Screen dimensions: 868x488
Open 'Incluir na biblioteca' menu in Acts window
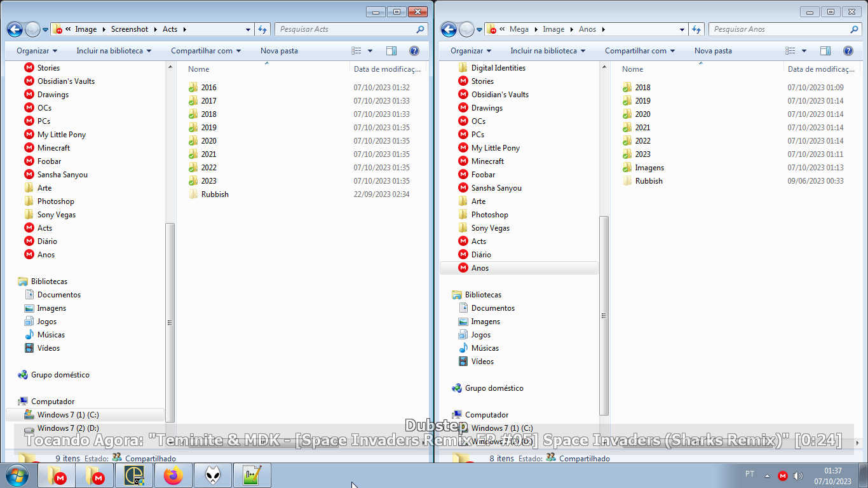(114, 51)
